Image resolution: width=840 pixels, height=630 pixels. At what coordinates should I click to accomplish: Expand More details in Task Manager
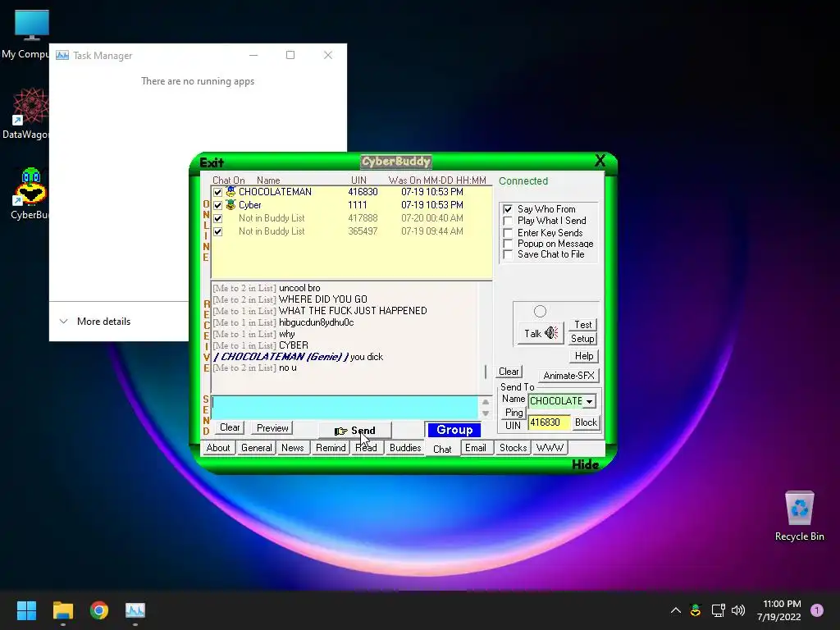point(96,322)
